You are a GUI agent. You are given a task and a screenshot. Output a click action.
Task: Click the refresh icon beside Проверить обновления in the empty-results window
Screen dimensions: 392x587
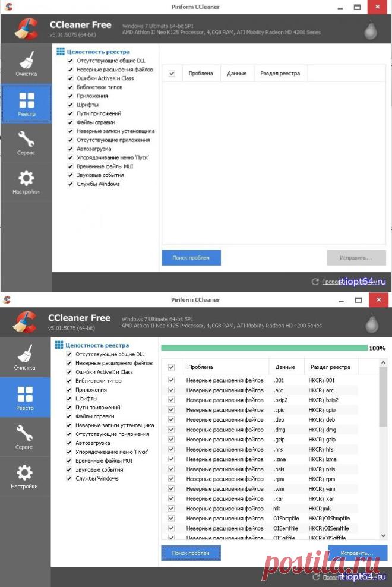click(x=315, y=282)
